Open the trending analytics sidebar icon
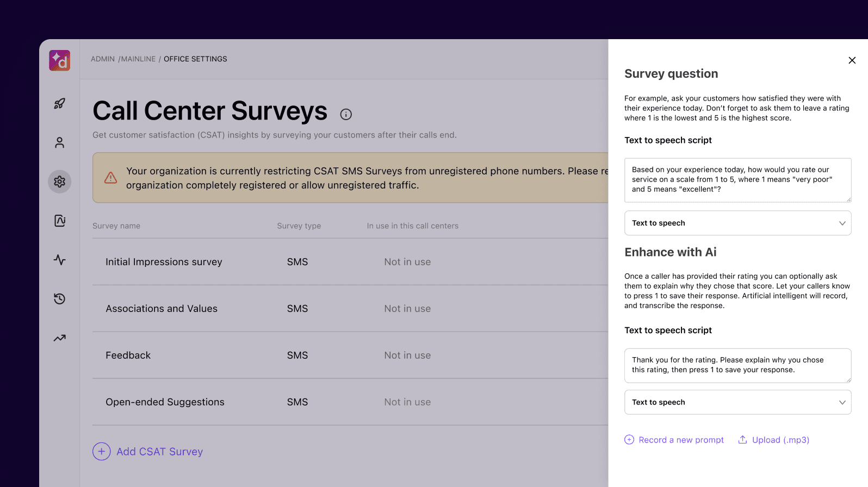This screenshot has width=868, height=487. tap(60, 338)
